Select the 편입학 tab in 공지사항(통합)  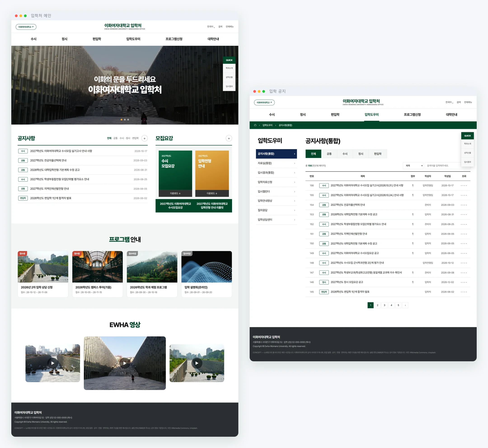tap(378, 154)
